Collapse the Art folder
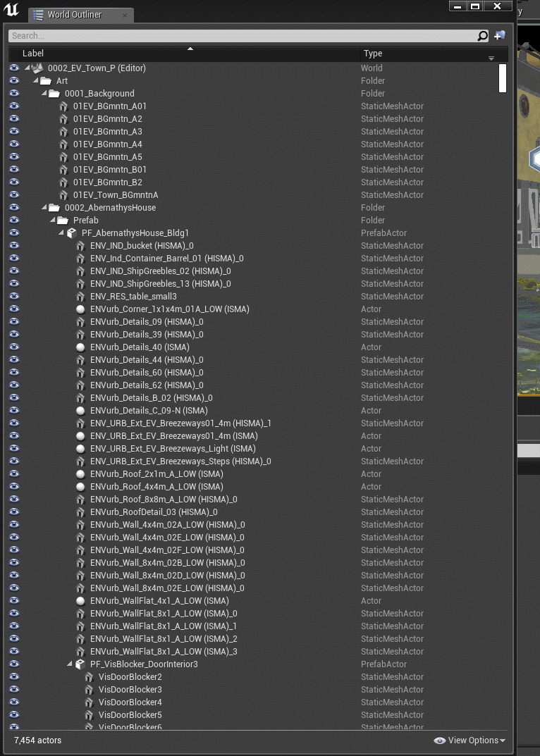The height and width of the screenshot is (756, 540). pos(36,81)
